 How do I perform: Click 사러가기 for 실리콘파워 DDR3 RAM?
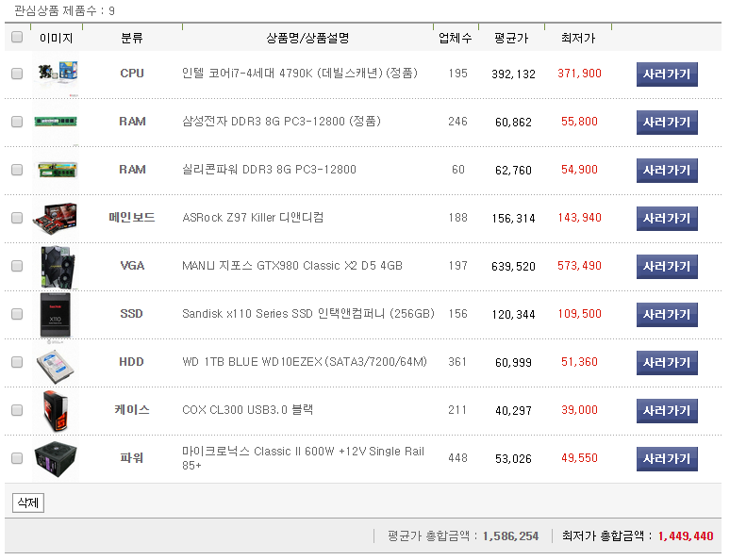[667, 171]
